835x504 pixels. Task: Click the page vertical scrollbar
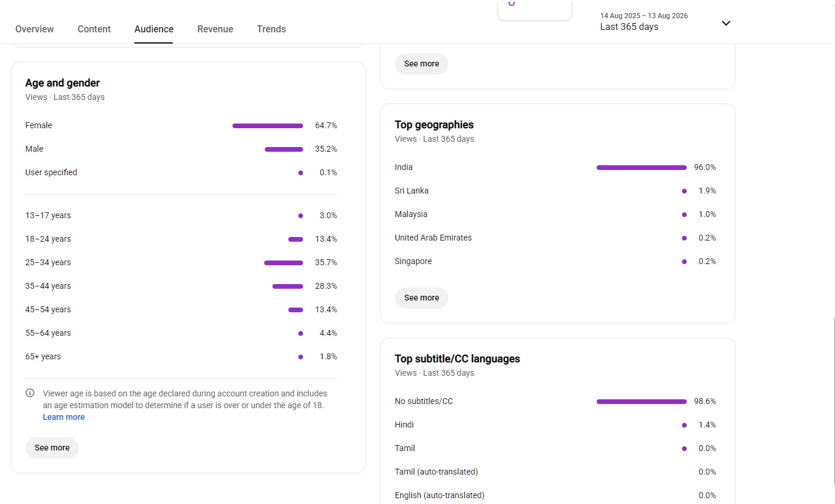click(834, 400)
